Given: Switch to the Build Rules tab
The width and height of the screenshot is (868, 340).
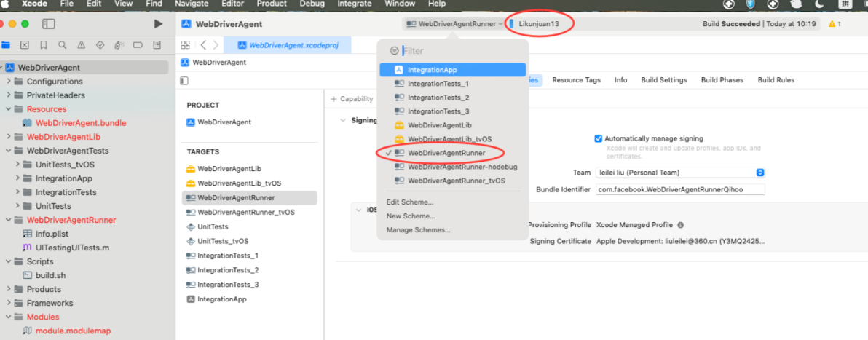Looking at the screenshot, I should point(776,80).
